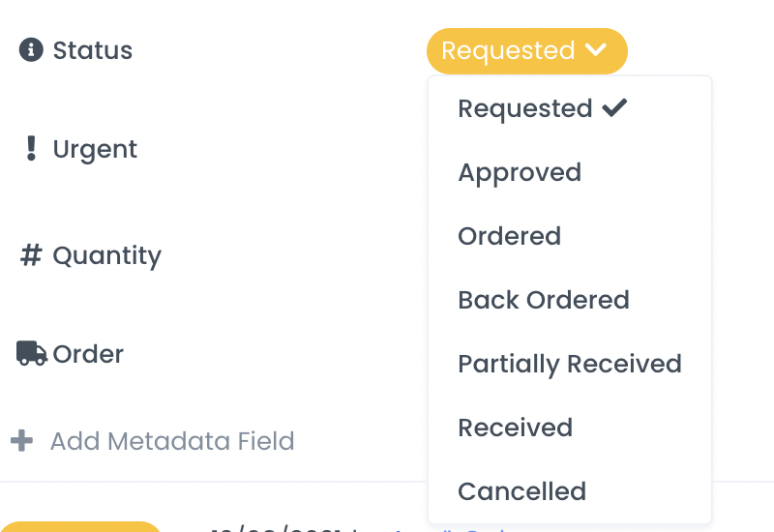
Task: Set status to Ordered
Action: [509, 236]
